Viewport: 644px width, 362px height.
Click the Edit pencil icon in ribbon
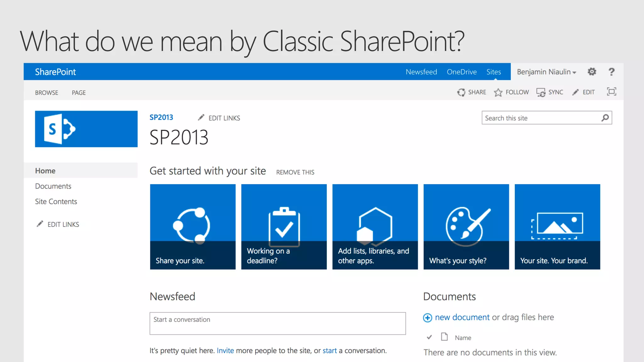575,92
